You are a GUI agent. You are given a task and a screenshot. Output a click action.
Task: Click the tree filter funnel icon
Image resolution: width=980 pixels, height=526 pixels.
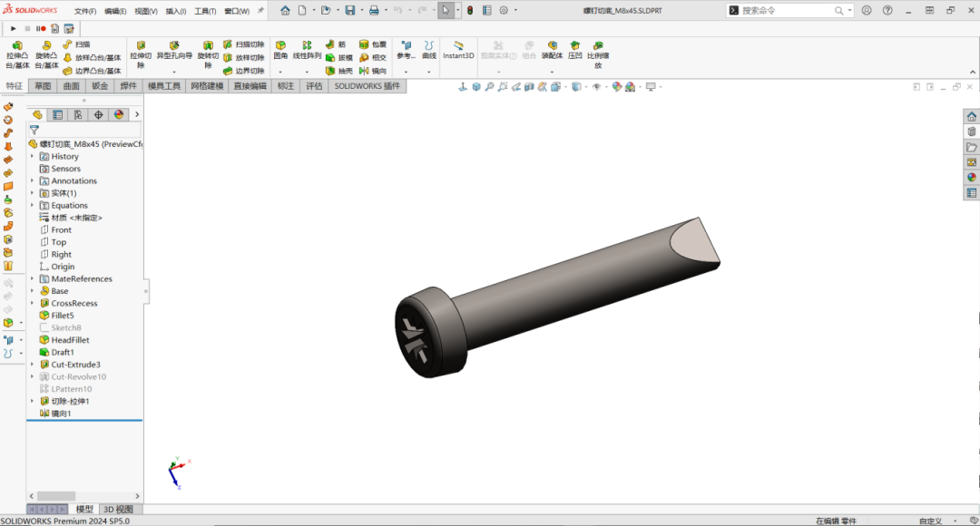point(34,130)
